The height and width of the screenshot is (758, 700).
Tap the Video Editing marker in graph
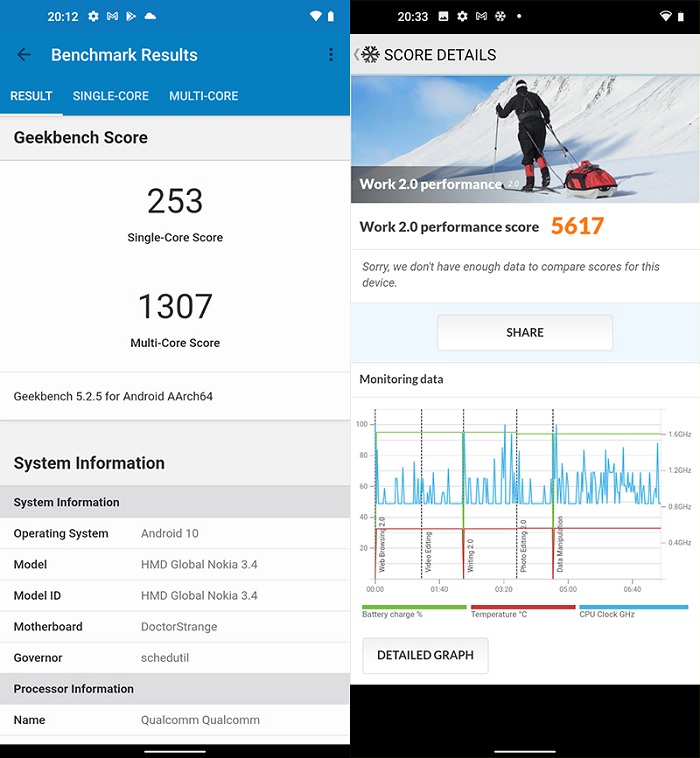(x=428, y=552)
